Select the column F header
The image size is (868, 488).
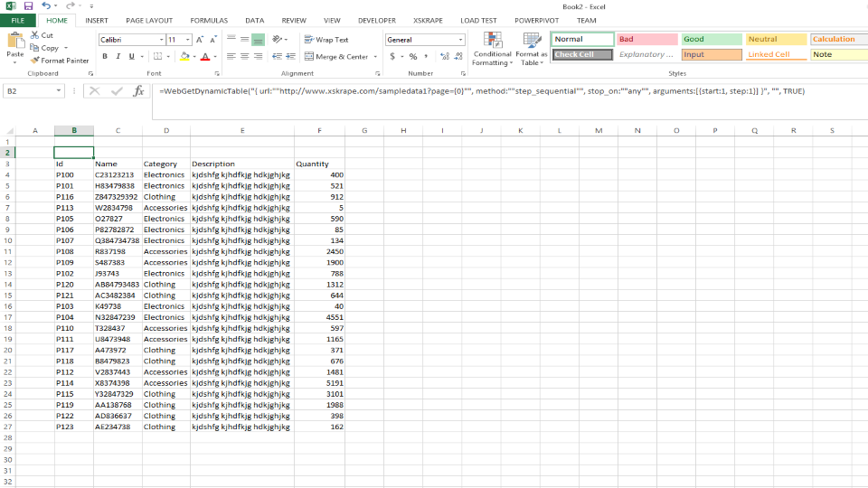(319, 130)
